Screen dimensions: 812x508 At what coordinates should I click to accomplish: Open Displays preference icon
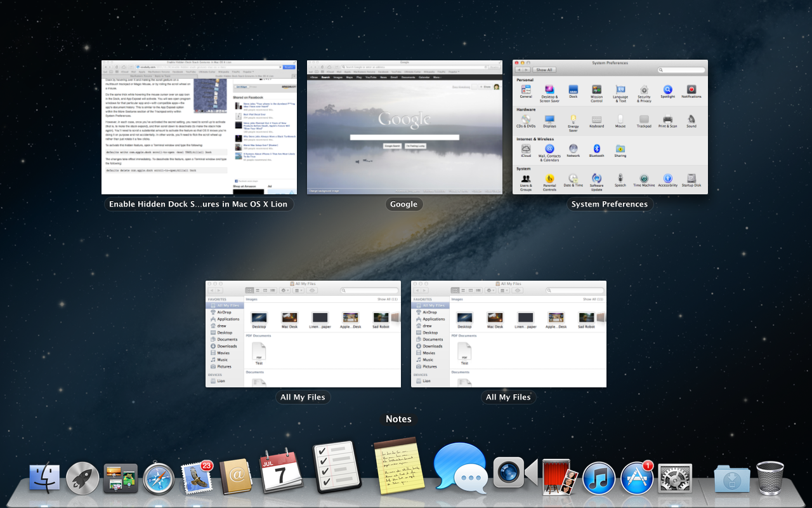549,121
